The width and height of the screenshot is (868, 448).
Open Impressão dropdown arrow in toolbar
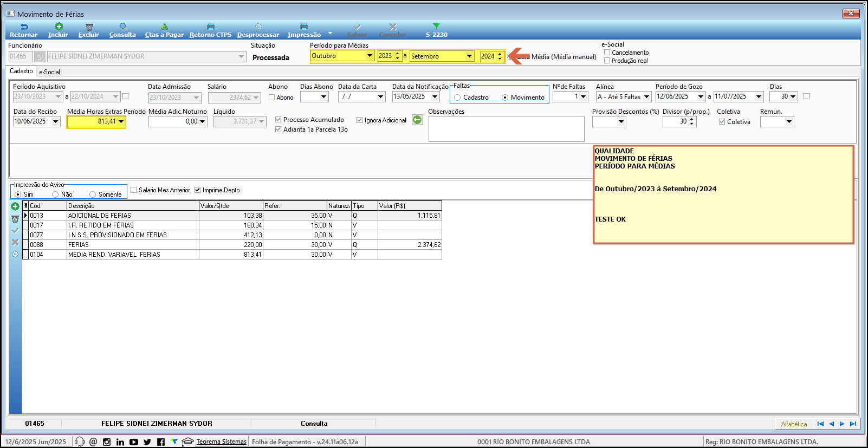tap(331, 33)
